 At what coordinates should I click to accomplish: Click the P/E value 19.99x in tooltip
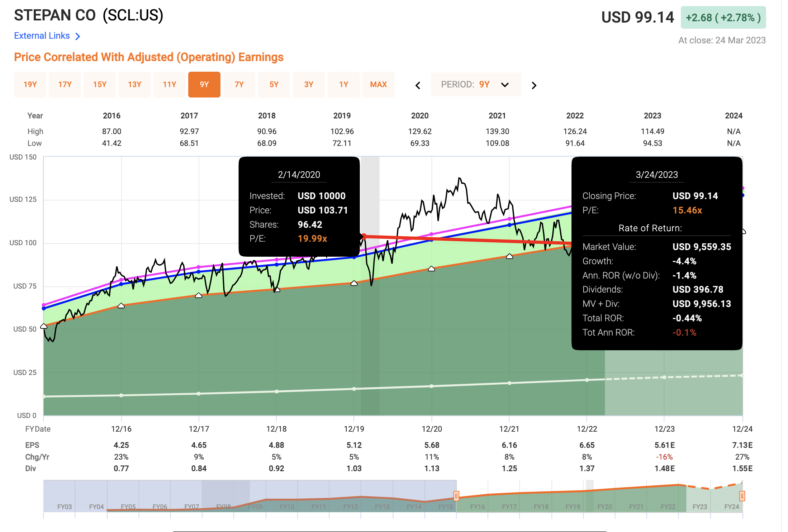pyautogui.click(x=312, y=239)
